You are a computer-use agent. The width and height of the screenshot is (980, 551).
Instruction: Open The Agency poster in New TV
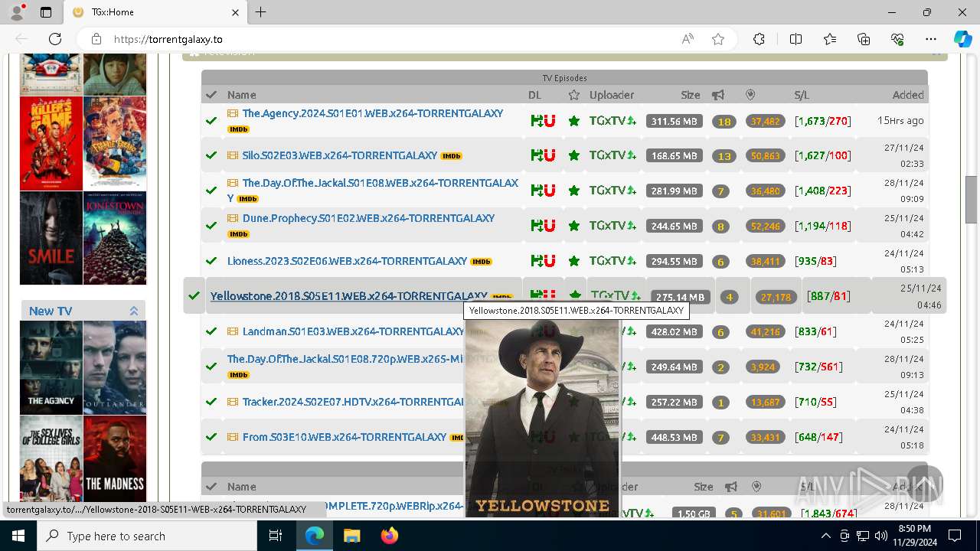[x=51, y=367]
